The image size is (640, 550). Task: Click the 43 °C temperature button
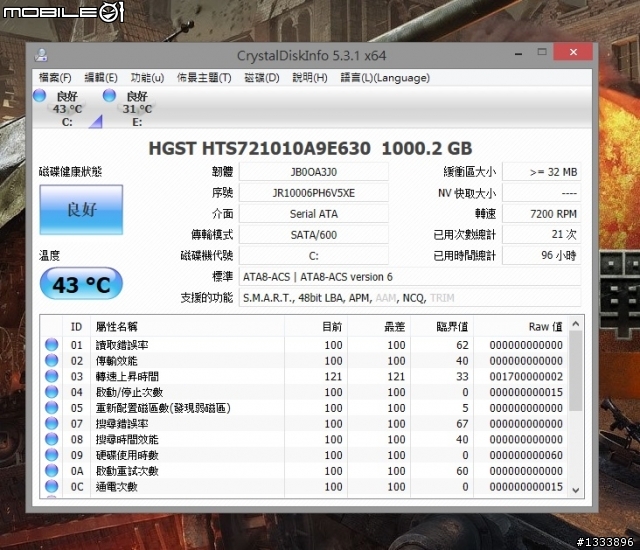click(x=81, y=284)
